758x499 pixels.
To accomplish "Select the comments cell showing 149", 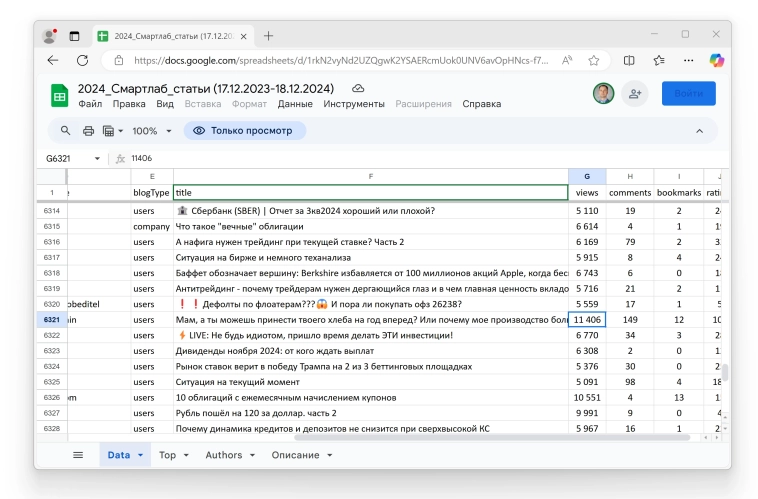I will click(x=630, y=320).
